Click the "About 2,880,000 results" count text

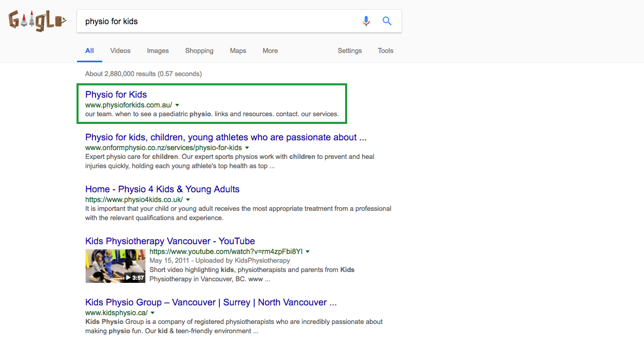(x=143, y=74)
